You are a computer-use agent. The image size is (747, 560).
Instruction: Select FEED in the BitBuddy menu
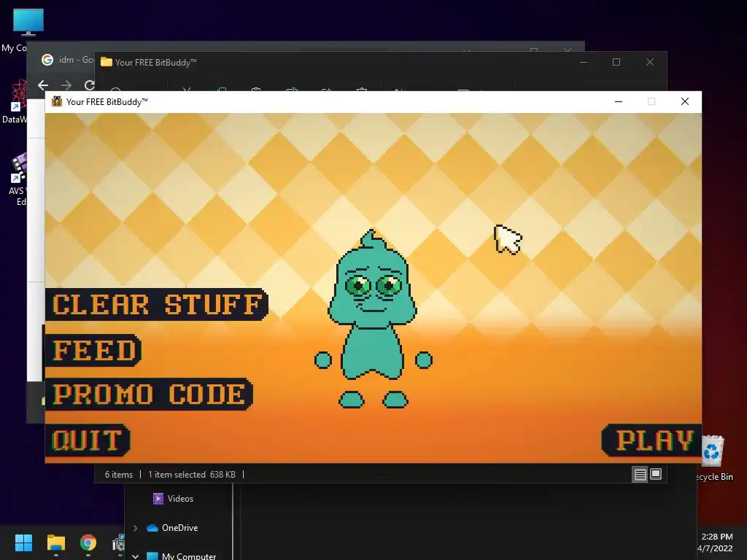(93, 351)
